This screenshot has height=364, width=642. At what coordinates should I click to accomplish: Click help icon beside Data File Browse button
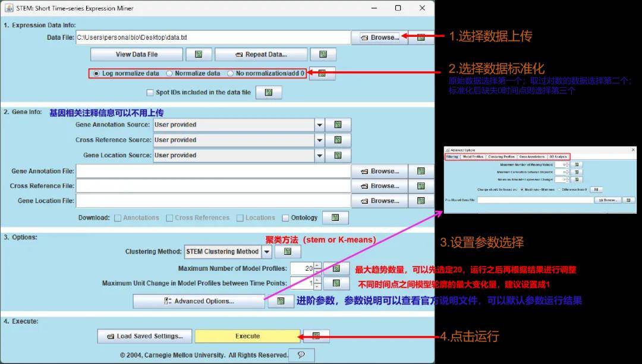point(421,37)
